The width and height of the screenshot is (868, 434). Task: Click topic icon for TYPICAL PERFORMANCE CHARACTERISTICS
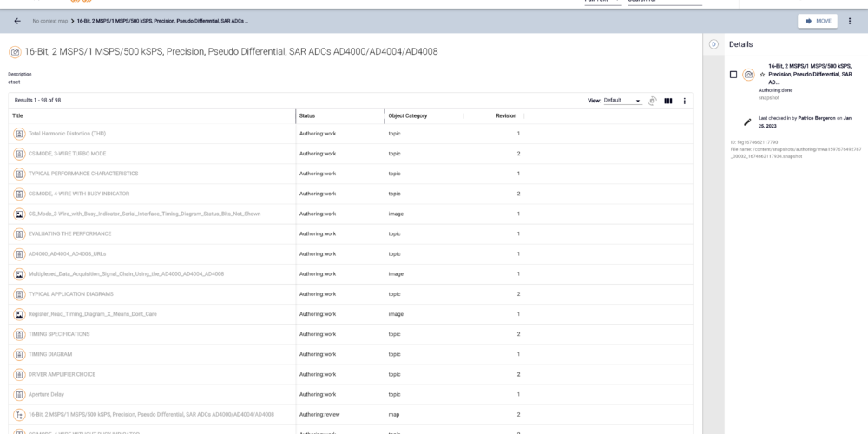click(19, 174)
